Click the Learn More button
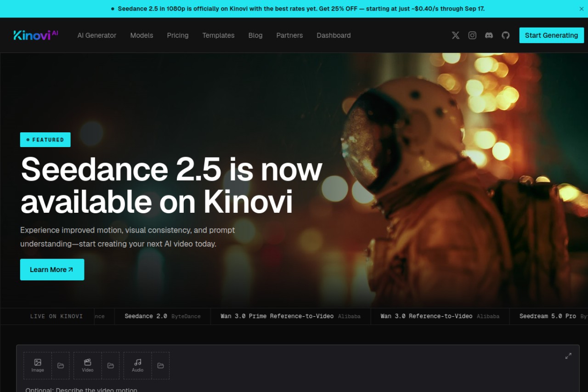Image resolution: width=588 pixels, height=392 pixels. pyautogui.click(x=52, y=270)
